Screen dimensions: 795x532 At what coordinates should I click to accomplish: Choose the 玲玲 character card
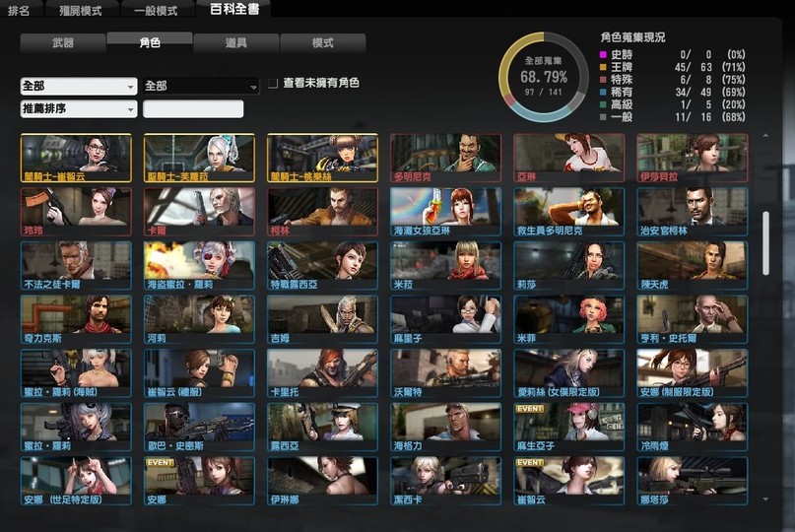pos(76,212)
